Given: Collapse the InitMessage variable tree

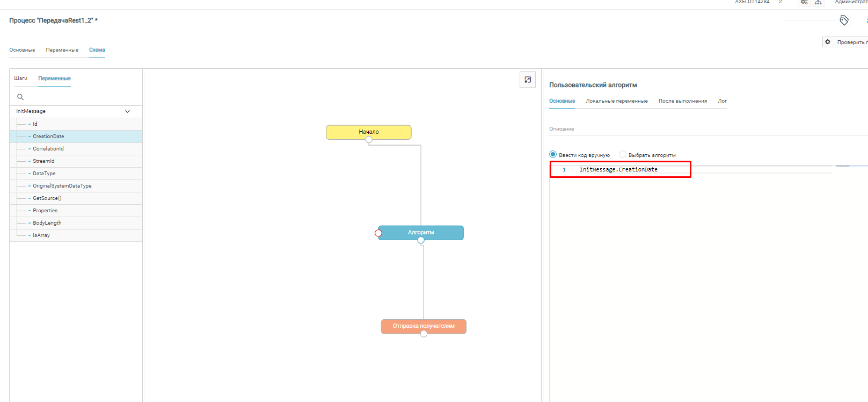Looking at the screenshot, I should [127, 111].
